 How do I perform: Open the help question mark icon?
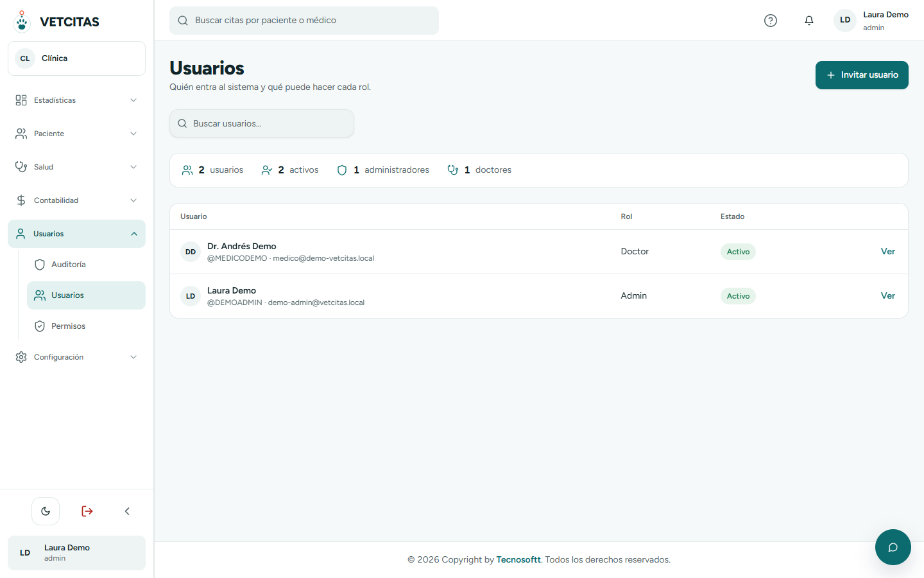771,21
